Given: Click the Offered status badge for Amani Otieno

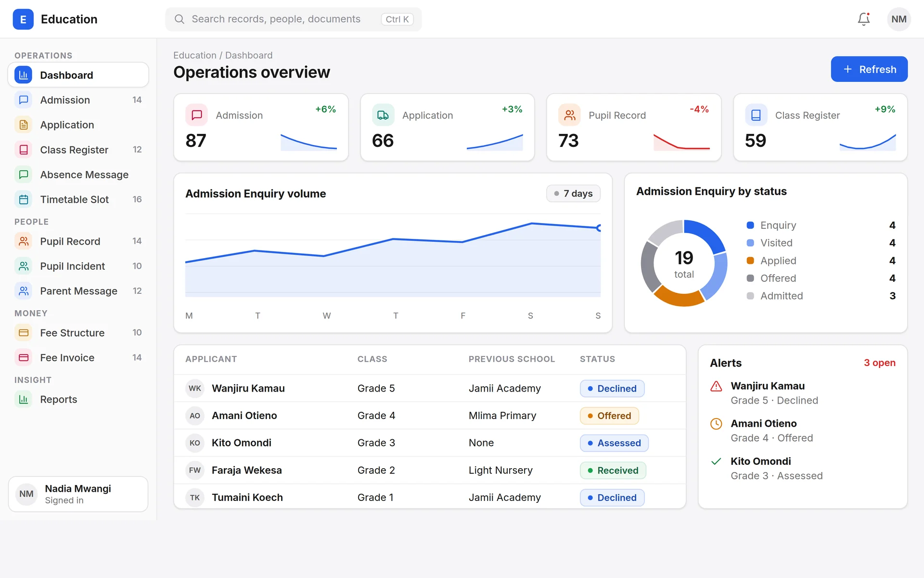Looking at the screenshot, I should (609, 416).
